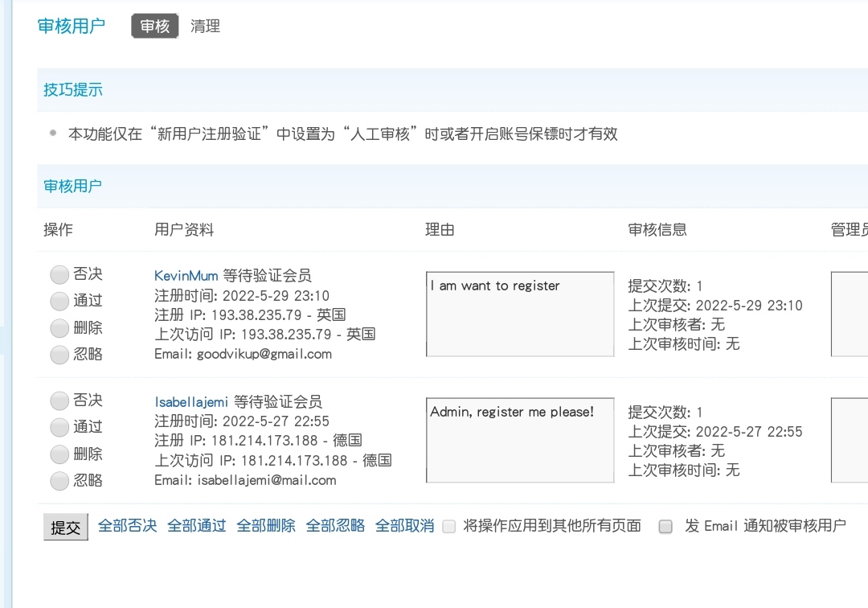Screen dimensions: 868x608
Task: Click the 审核信息 column header
Action: [657, 229]
